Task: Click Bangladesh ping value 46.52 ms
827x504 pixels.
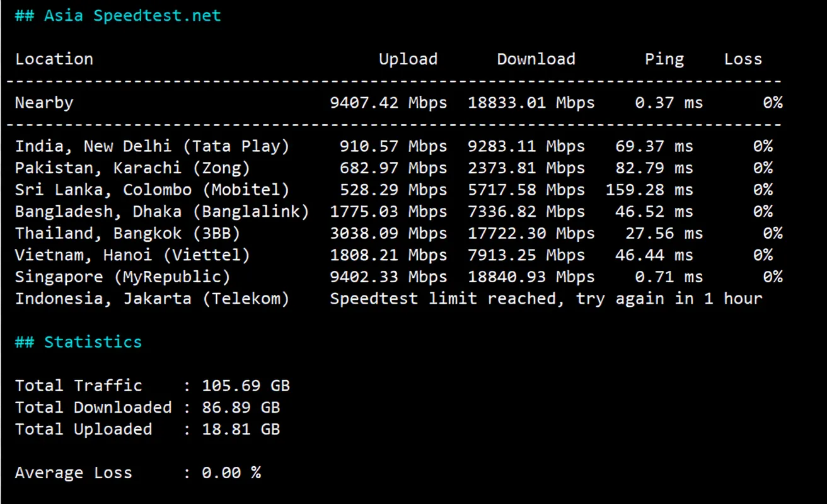Action: [654, 212]
